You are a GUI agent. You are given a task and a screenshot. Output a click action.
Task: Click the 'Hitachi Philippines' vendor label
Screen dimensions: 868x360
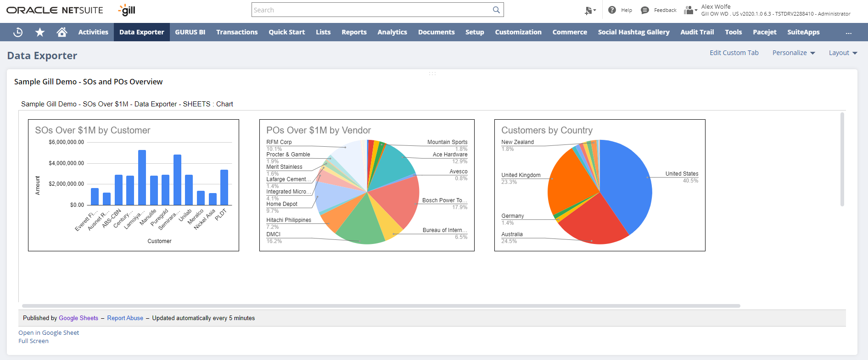tap(289, 220)
